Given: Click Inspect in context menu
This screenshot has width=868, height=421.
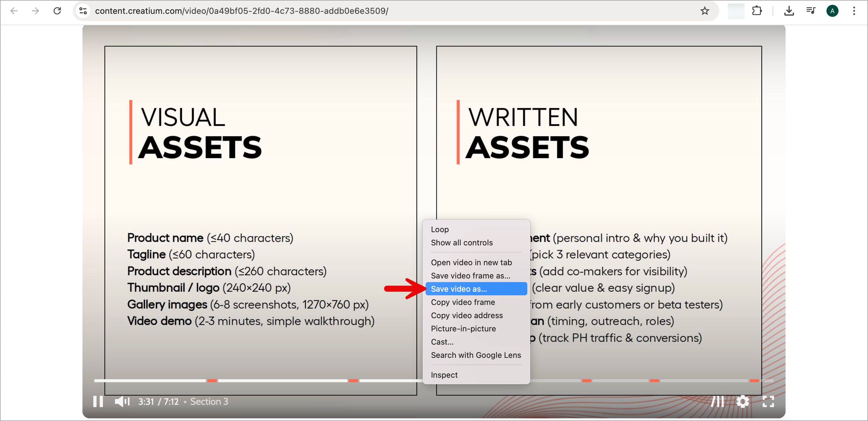Looking at the screenshot, I should [x=444, y=375].
